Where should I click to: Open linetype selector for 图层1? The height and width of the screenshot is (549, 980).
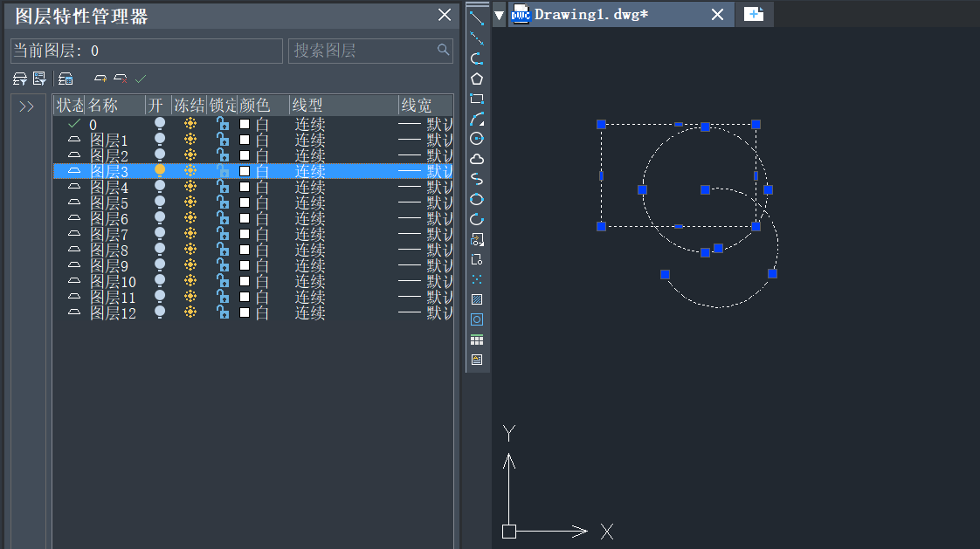(x=310, y=140)
